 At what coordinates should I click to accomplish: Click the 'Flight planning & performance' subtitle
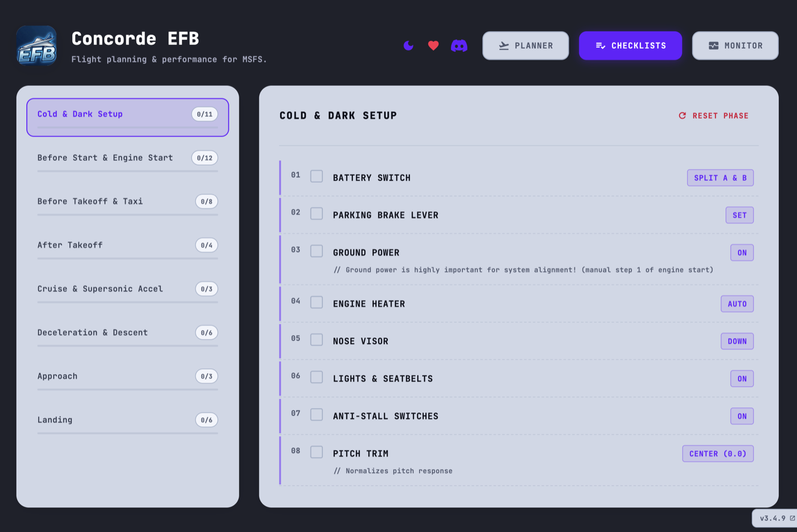[169, 59]
